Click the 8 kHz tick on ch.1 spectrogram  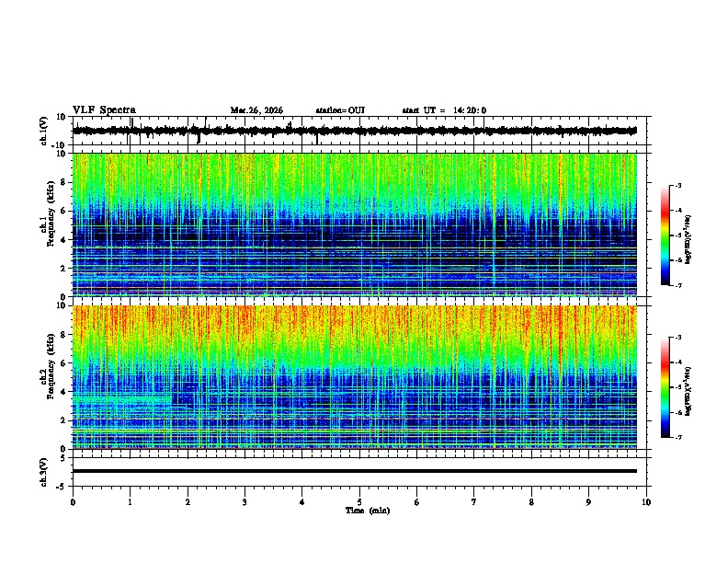click(x=64, y=182)
